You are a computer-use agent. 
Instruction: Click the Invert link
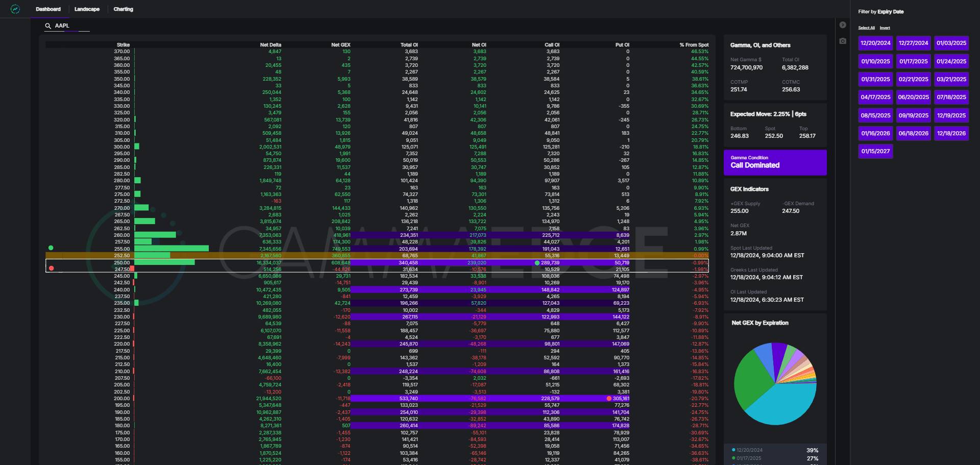(885, 28)
